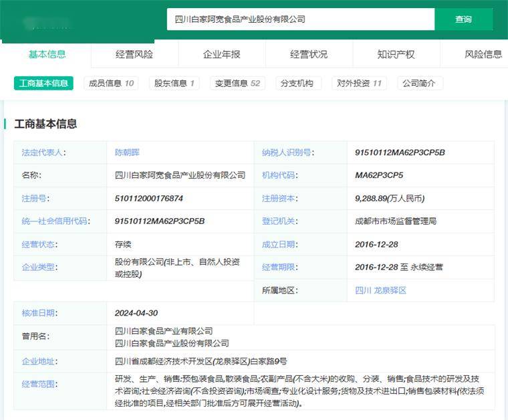The height and width of the screenshot is (420, 508).
Task: Select former name 四川白家食品产业有限公司
Action: 164,331
